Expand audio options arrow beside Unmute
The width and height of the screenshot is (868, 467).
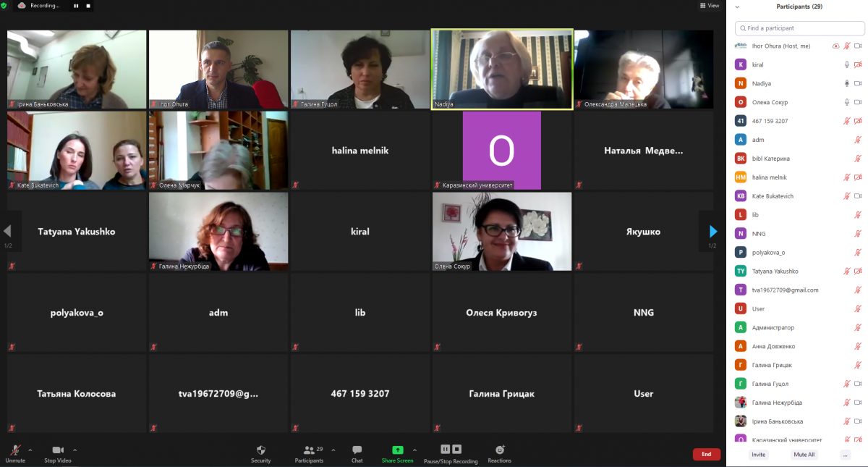(32, 449)
